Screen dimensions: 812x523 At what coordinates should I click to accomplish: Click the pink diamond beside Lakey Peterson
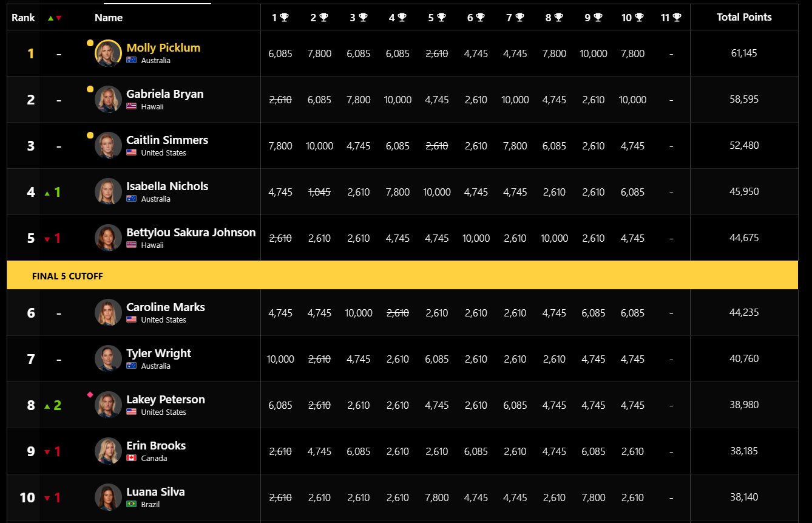(x=90, y=395)
